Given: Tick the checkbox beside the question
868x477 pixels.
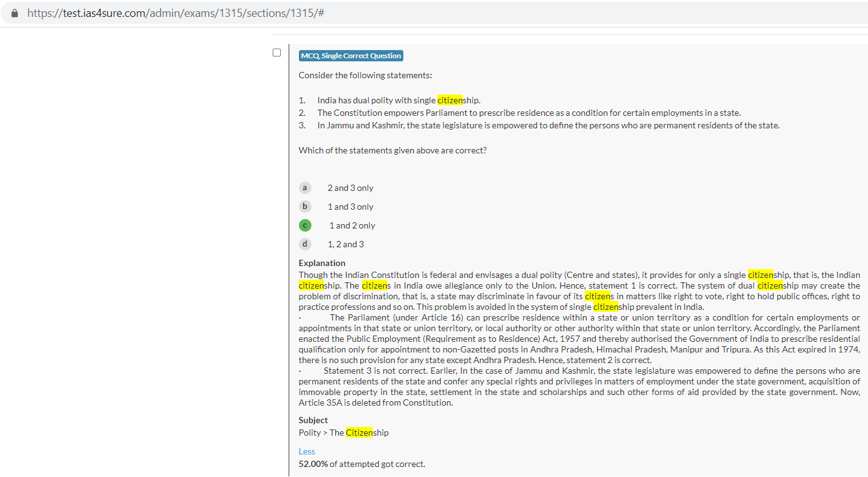Looking at the screenshot, I should [x=276, y=53].
